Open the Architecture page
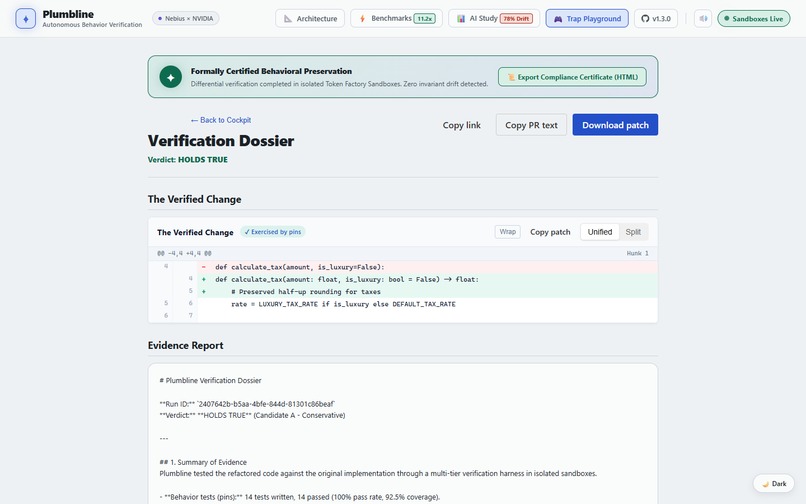Viewport: 806px width, 504px height. tap(310, 19)
